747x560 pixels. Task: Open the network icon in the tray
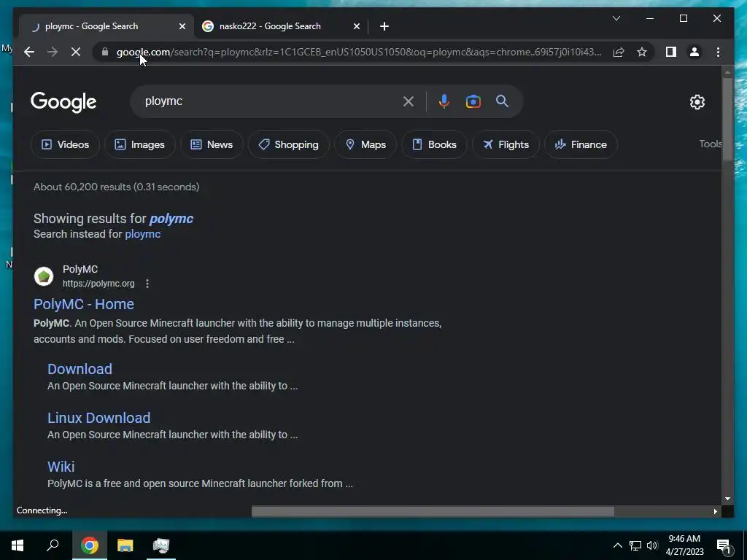click(635, 545)
